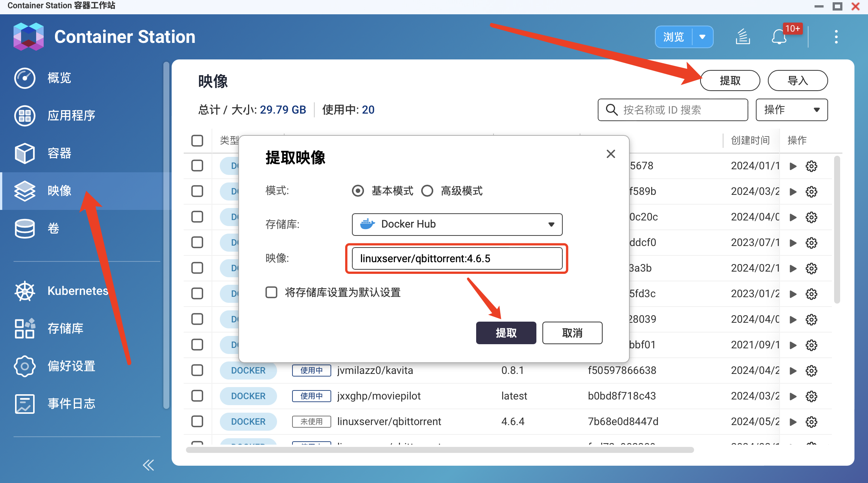This screenshot has height=483, width=868.
Task: Open settings gear for row ddcf0
Action: coord(811,243)
